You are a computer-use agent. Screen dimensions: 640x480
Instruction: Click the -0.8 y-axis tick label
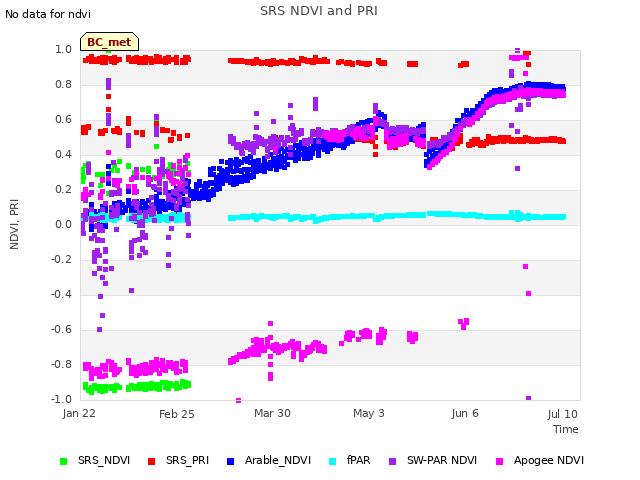pos(61,364)
